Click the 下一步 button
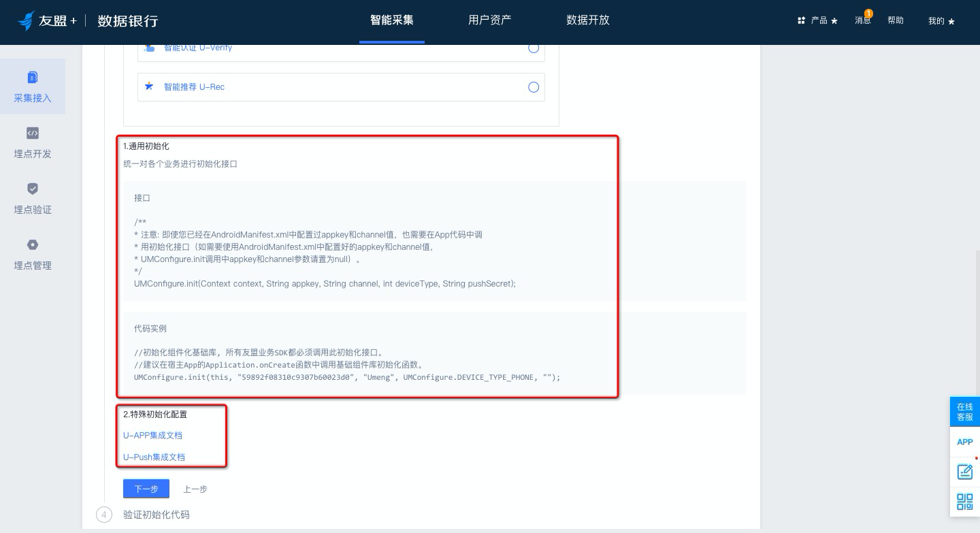This screenshot has width=980, height=533. 146,489
